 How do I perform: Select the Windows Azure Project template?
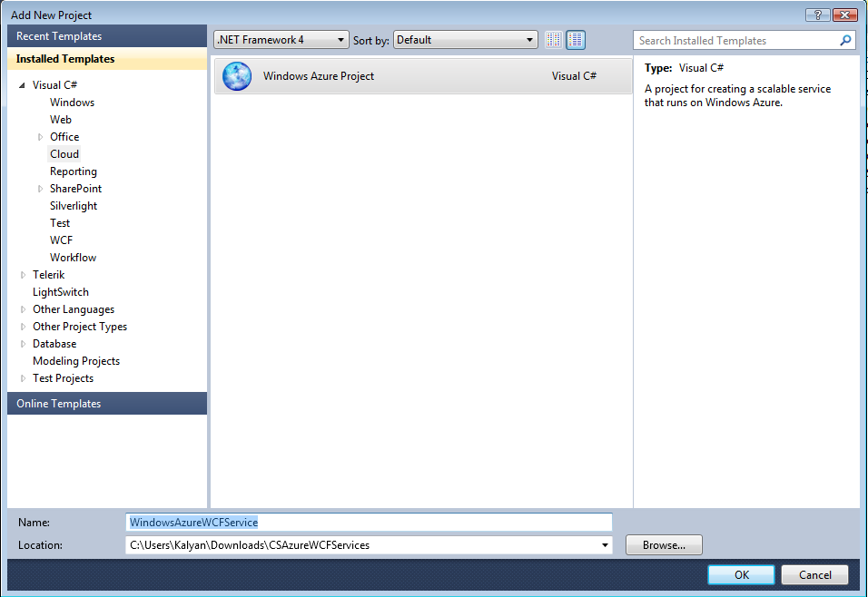coord(423,76)
